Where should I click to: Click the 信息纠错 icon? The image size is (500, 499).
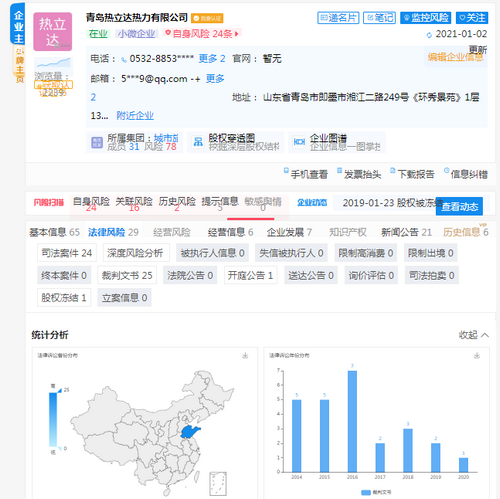pos(446,171)
